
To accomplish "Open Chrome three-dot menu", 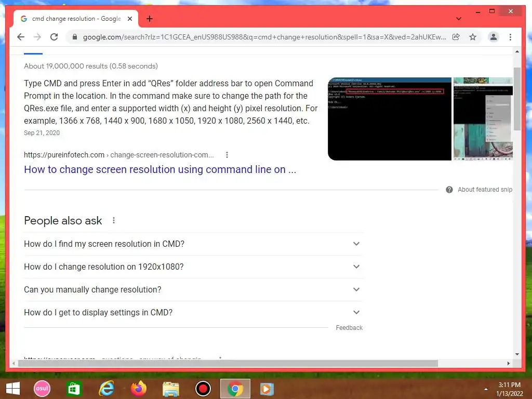I will pyautogui.click(x=510, y=37).
